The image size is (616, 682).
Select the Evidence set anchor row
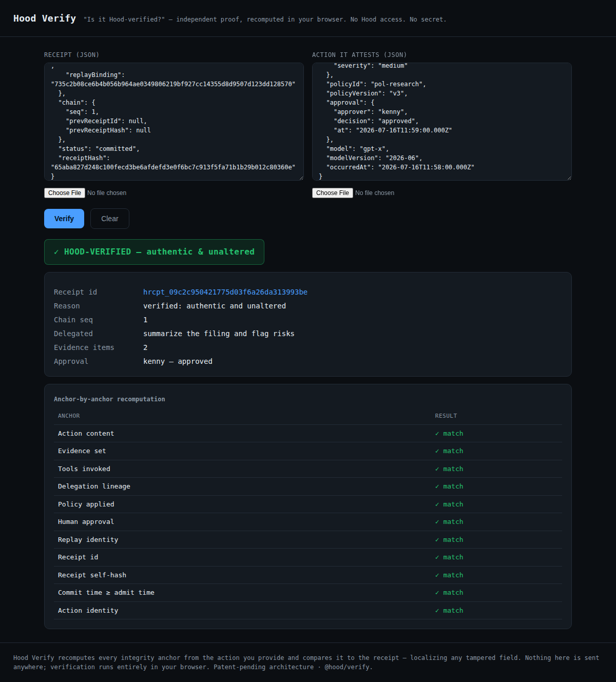[x=308, y=451]
